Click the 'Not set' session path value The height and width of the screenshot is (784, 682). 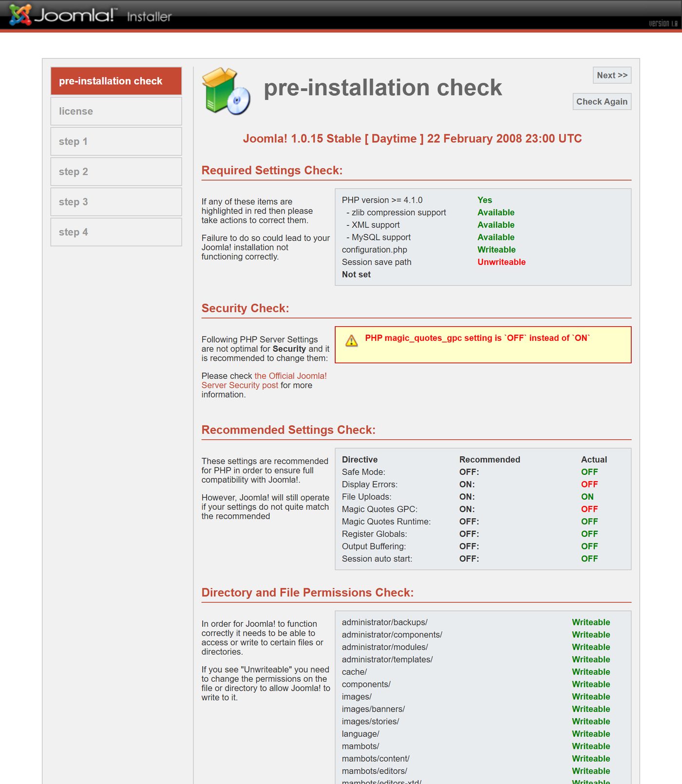[356, 275]
